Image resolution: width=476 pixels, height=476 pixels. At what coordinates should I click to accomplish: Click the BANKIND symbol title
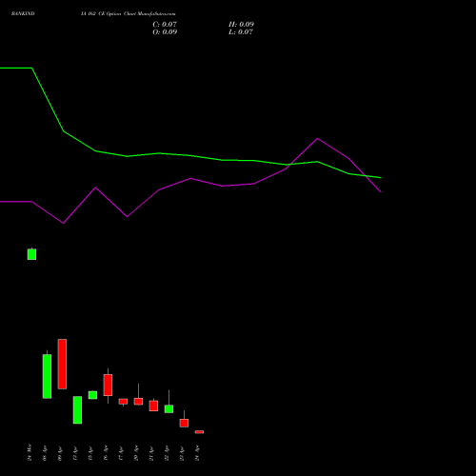[23, 14]
